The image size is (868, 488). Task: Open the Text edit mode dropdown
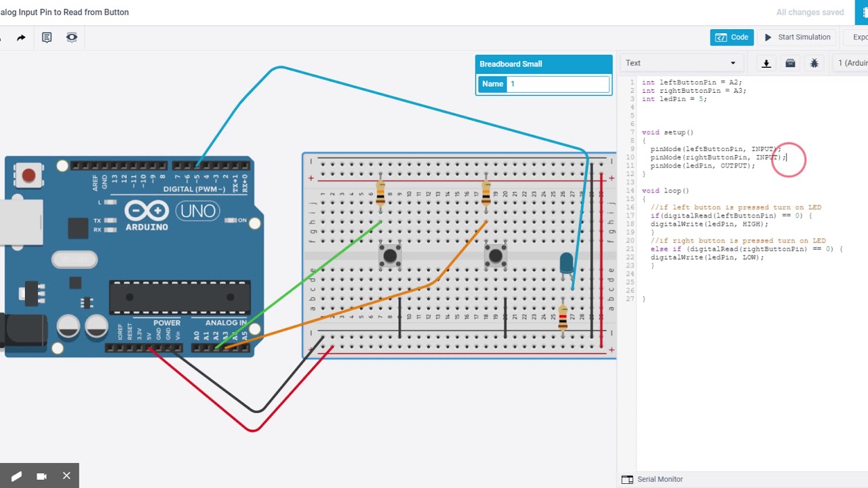click(681, 63)
